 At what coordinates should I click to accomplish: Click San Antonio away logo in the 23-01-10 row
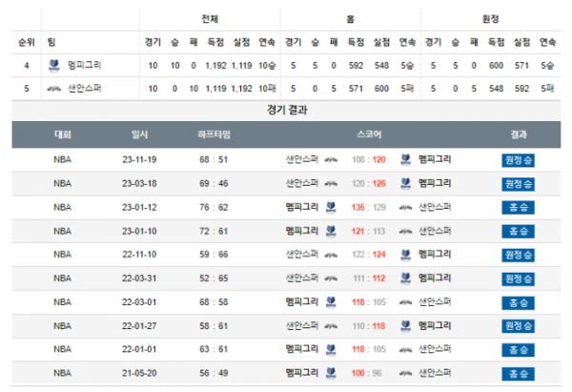pos(406,231)
